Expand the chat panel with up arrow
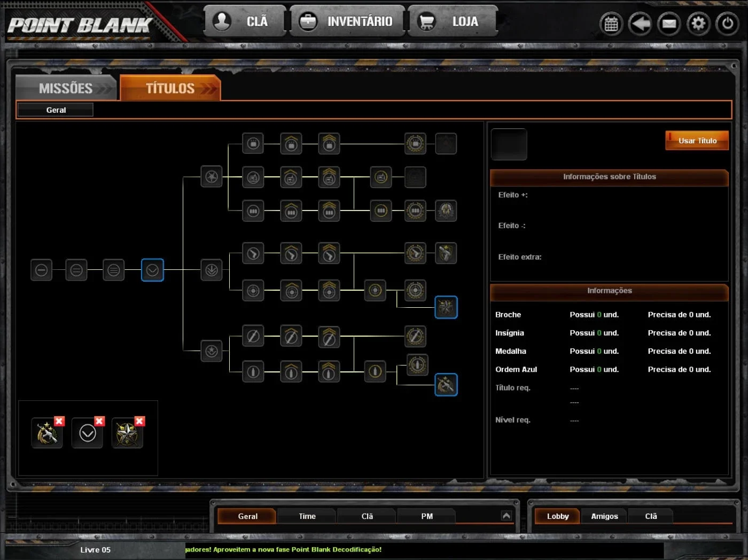The height and width of the screenshot is (560, 748). 507,516
